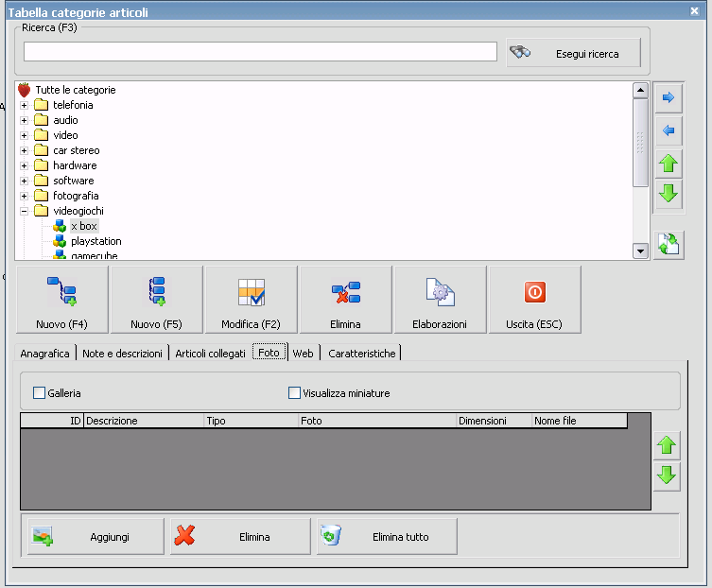712x588 pixels.
Task: Click the binoculars Esegui ricerca button
Action: coord(574,53)
